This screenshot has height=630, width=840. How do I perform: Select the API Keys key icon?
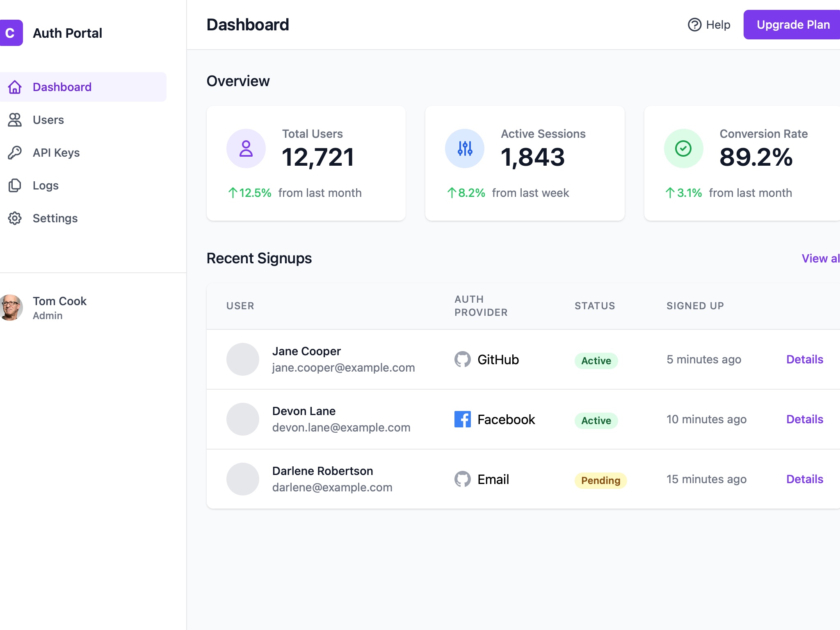[x=15, y=152]
